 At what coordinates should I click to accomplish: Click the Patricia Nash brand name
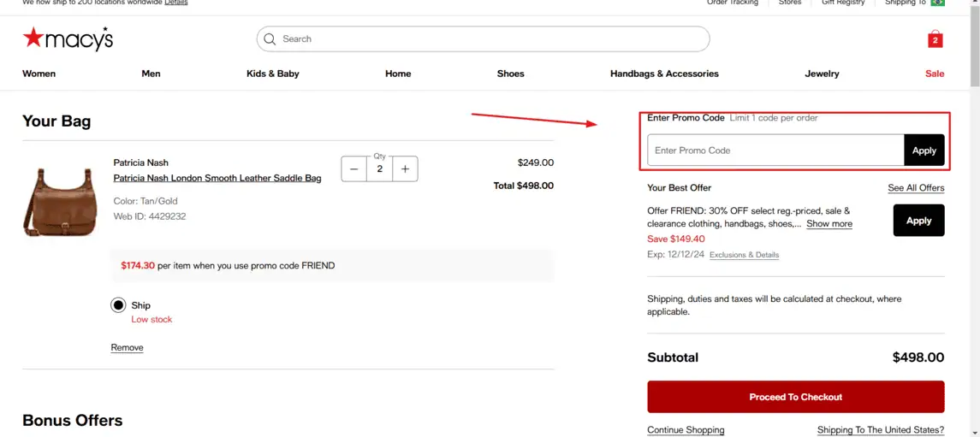(140, 162)
